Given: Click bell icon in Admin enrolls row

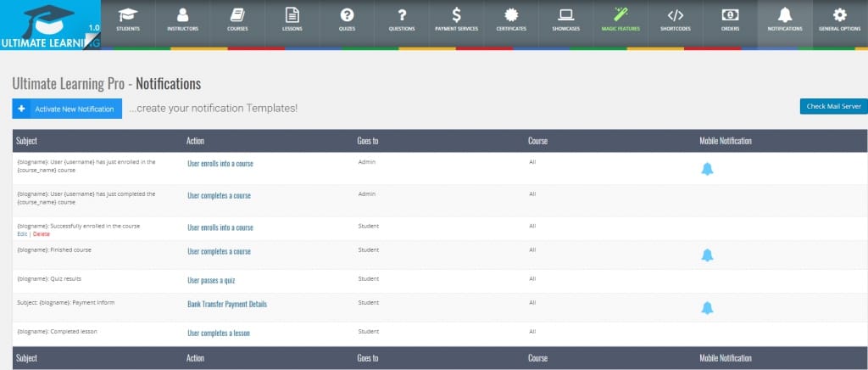Looking at the screenshot, I should 707,169.
